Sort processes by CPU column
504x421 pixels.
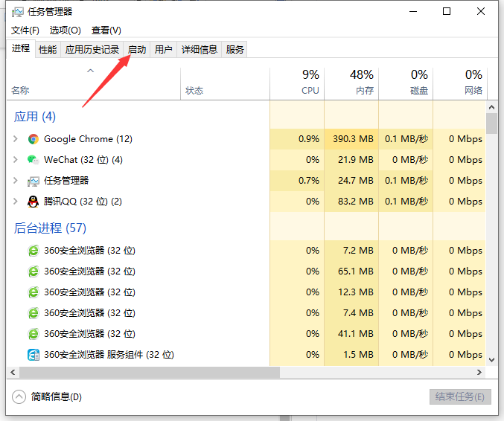tap(297, 83)
